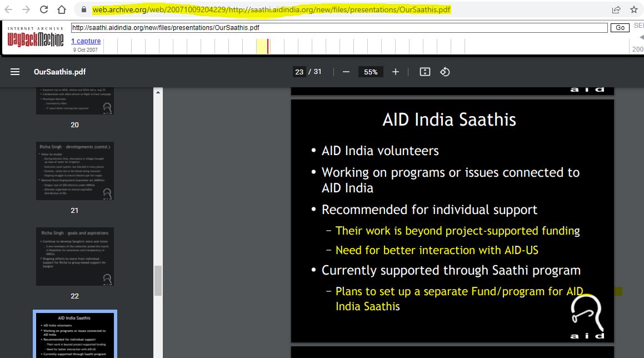Open the 1 capture link
Image resolution: width=644 pixels, height=358 pixels.
coord(86,41)
